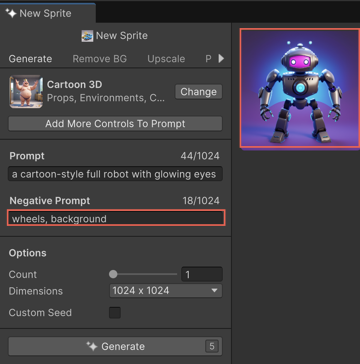This screenshot has width=360, height=364.
Task: Click the Cartoon 3D model thumbnail
Action: click(26, 92)
